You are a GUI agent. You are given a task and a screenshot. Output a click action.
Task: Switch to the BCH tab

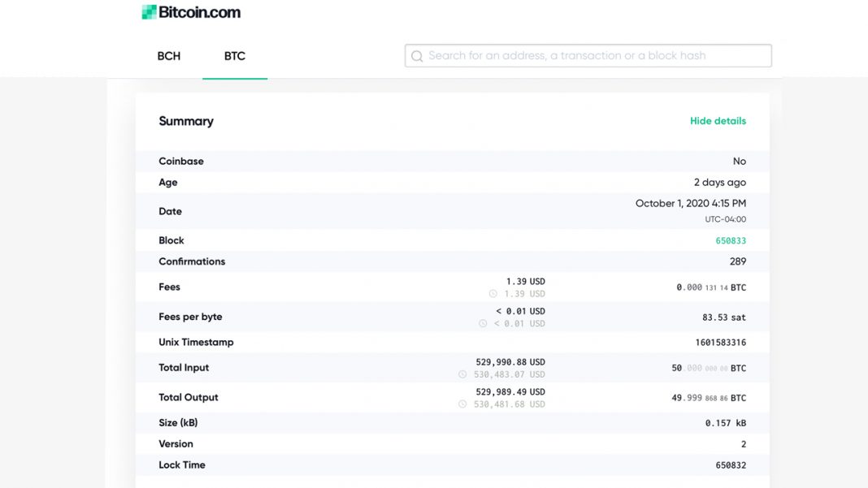[x=169, y=56]
